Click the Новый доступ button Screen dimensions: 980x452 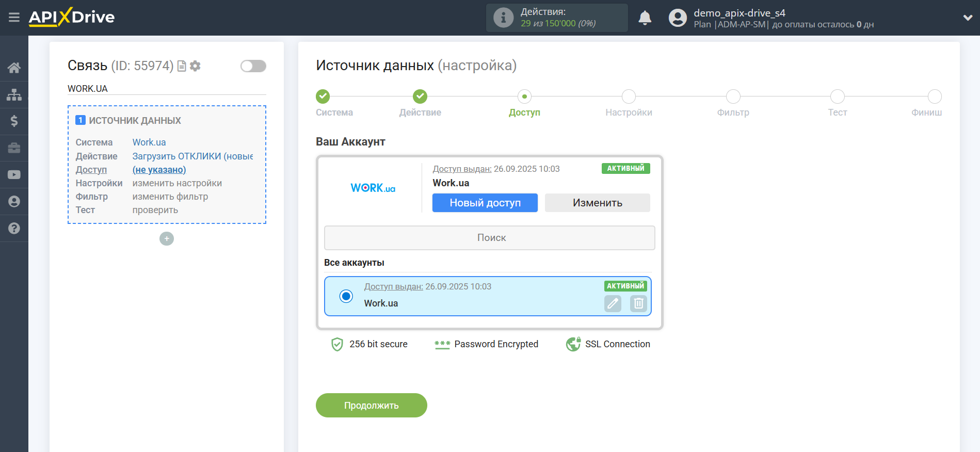click(485, 203)
